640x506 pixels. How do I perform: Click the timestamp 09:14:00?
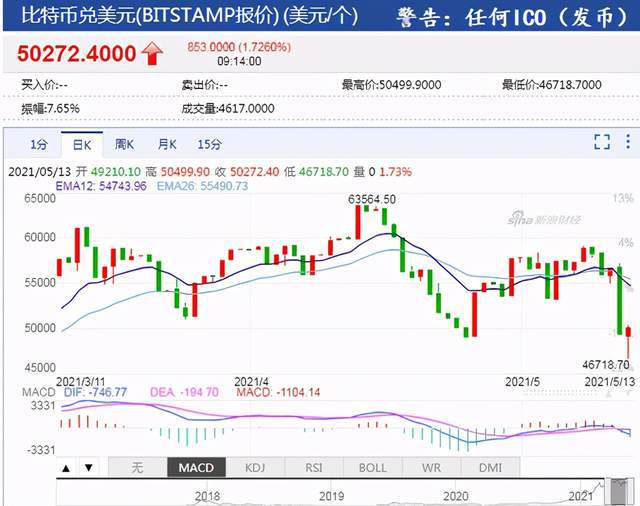click(x=239, y=62)
